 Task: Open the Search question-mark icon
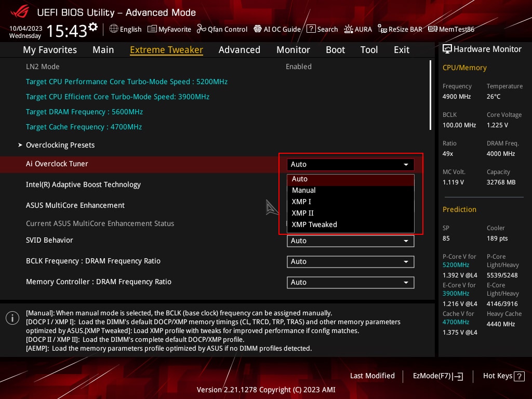[x=311, y=29]
